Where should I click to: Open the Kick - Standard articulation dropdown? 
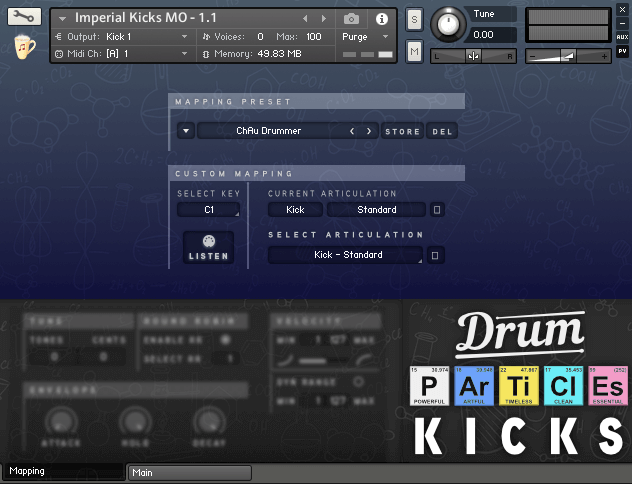tap(345, 255)
